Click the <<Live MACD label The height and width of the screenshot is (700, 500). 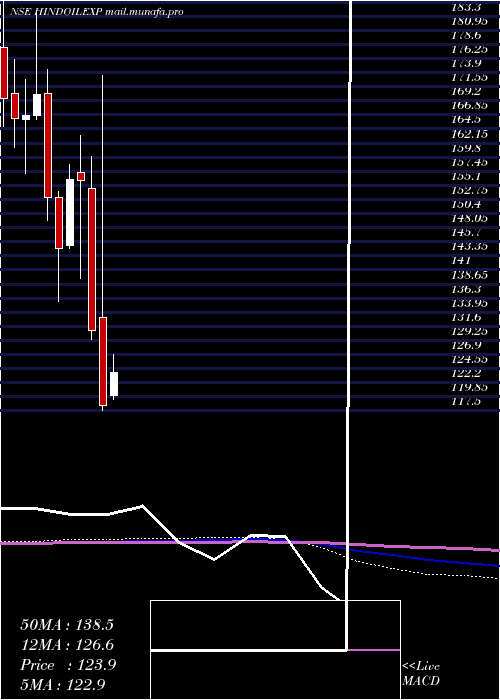pyautogui.click(x=421, y=674)
